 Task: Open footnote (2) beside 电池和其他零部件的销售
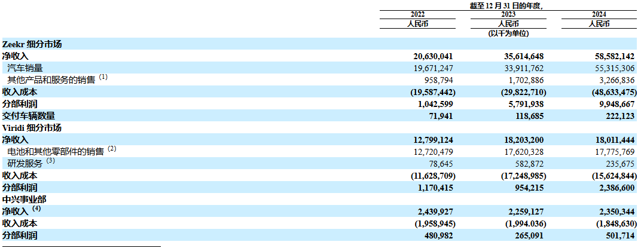coord(111,149)
